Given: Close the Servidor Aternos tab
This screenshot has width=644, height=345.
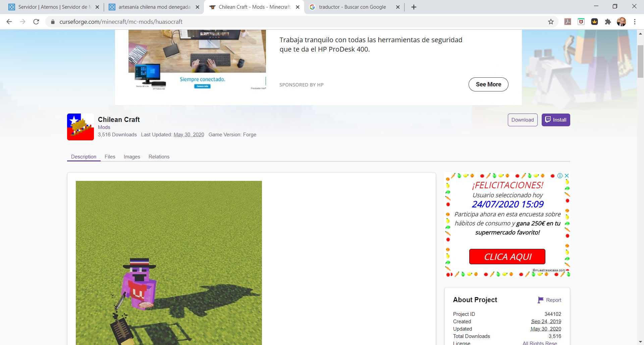Looking at the screenshot, I should 97,7.
